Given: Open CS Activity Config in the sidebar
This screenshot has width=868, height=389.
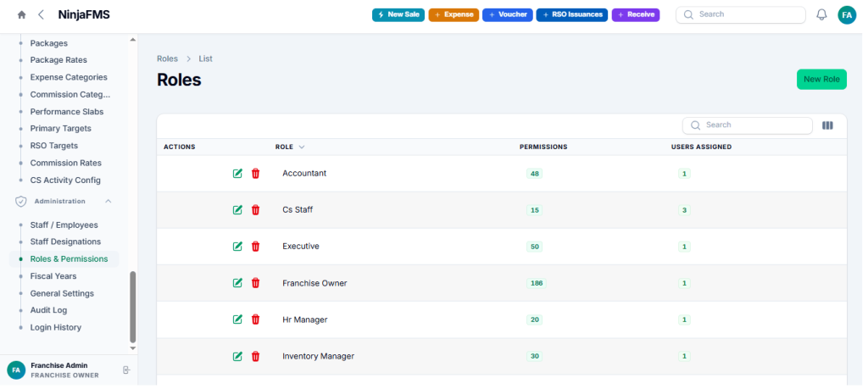Looking at the screenshot, I should pos(65,181).
